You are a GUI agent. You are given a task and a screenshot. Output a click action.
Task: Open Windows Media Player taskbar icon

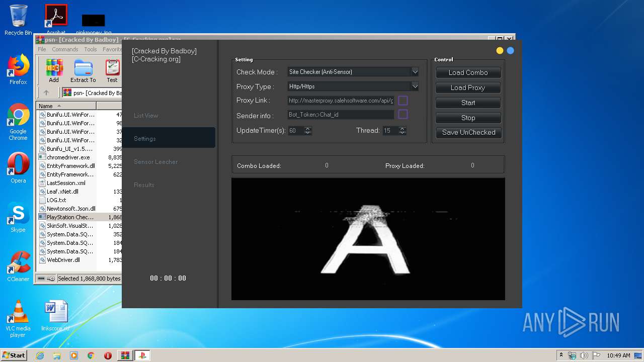(74, 355)
